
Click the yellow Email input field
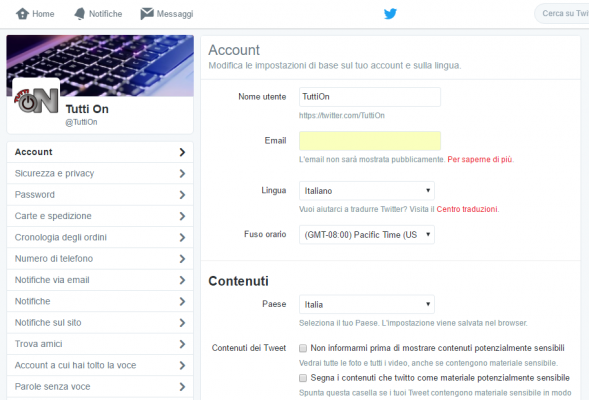point(370,141)
